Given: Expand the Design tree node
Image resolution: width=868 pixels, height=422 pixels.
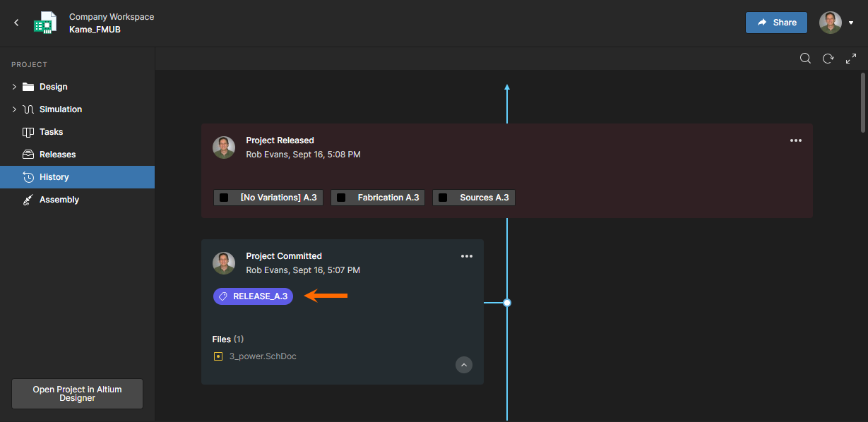Looking at the screenshot, I should click(x=14, y=87).
